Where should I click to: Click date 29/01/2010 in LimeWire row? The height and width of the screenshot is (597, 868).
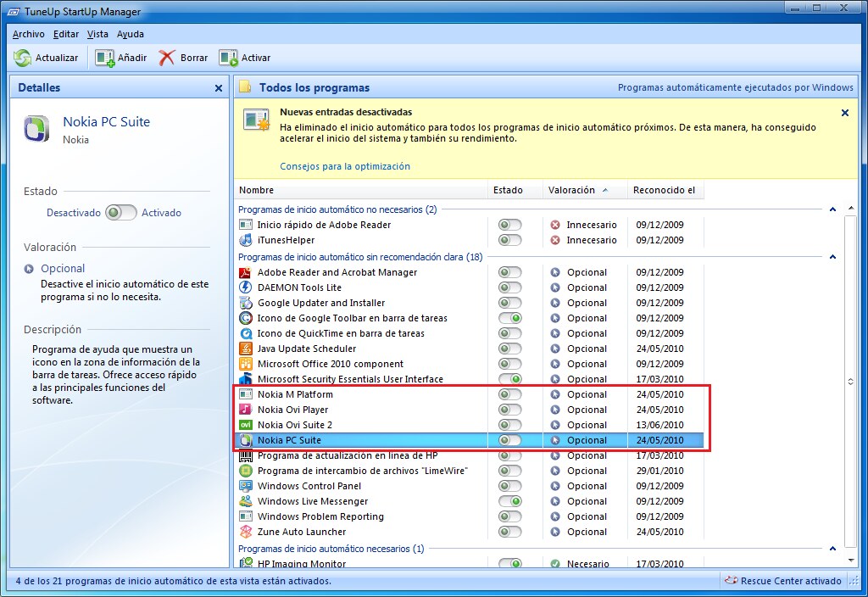coord(659,471)
